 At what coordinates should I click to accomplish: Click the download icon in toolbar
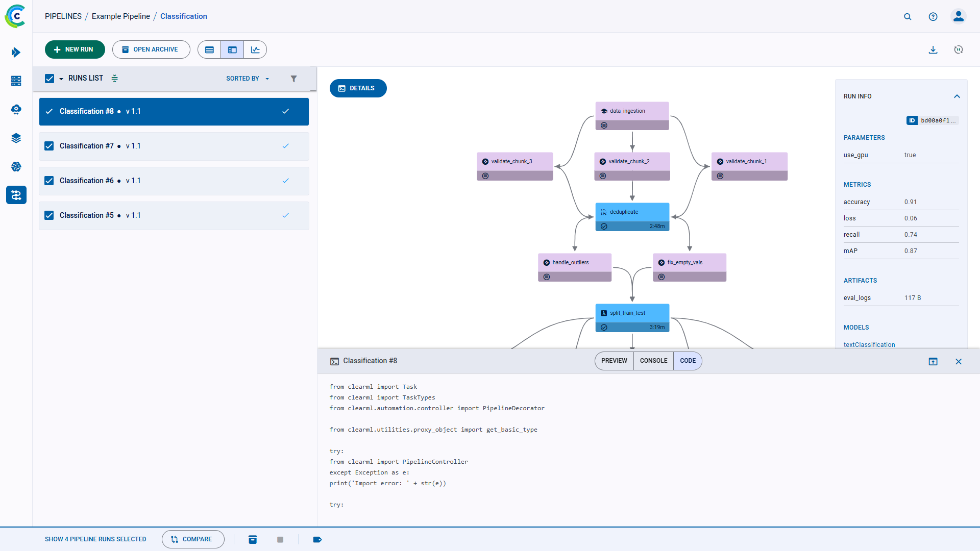pos(933,49)
